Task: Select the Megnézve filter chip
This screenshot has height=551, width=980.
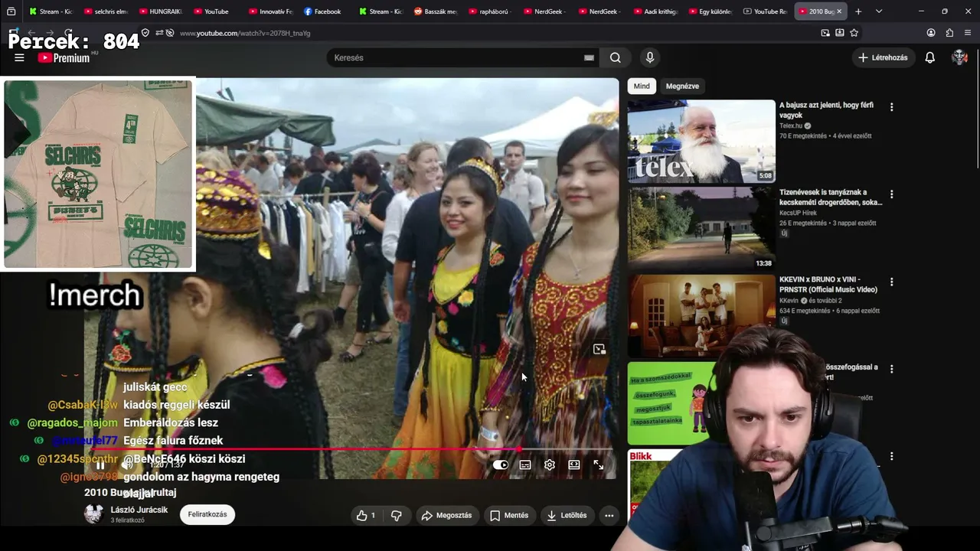Action: pos(682,86)
